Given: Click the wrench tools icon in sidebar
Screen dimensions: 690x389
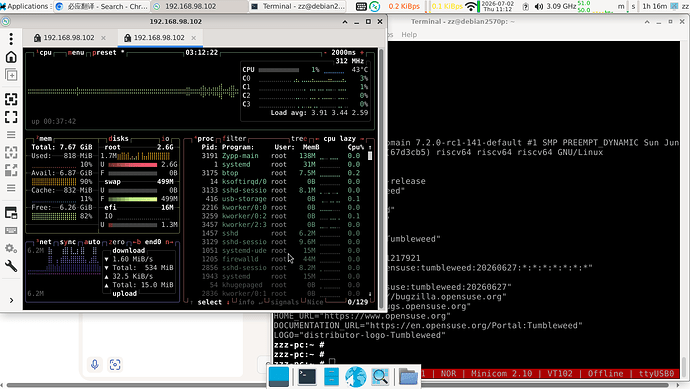Looking at the screenshot, I should 11,266.
